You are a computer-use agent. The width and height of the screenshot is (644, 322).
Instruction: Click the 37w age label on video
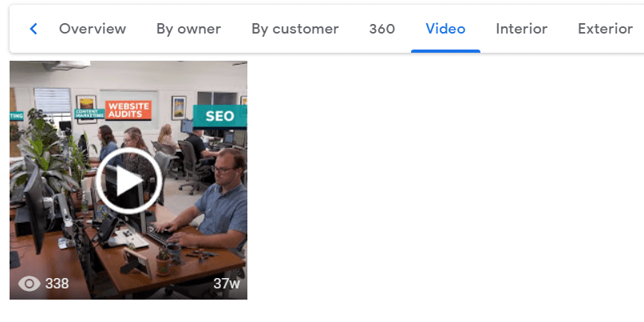[x=227, y=284]
